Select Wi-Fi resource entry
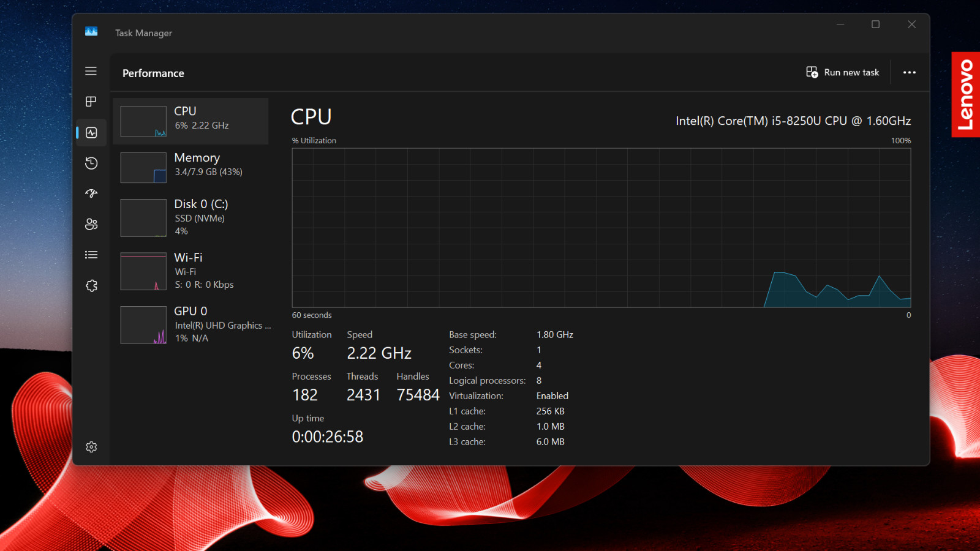This screenshot has width=980, height=551. [x=190, y=271]
